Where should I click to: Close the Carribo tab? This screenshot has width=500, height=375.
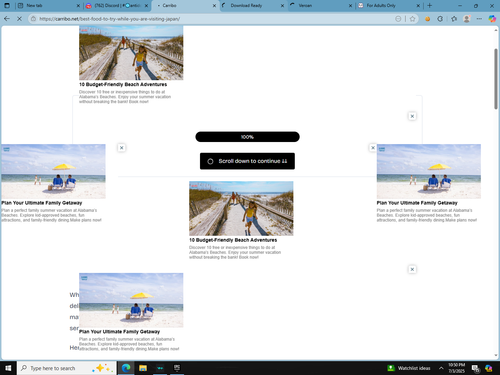point(214,6)
